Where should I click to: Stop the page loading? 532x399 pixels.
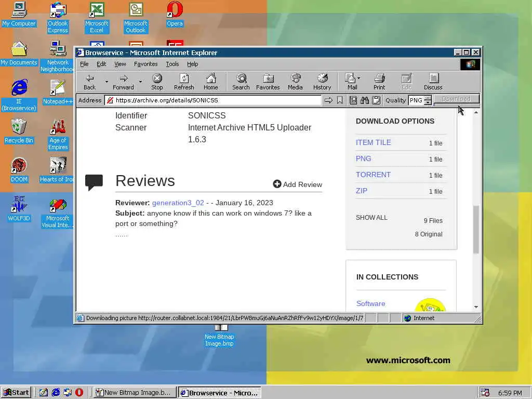click(157, 82)
